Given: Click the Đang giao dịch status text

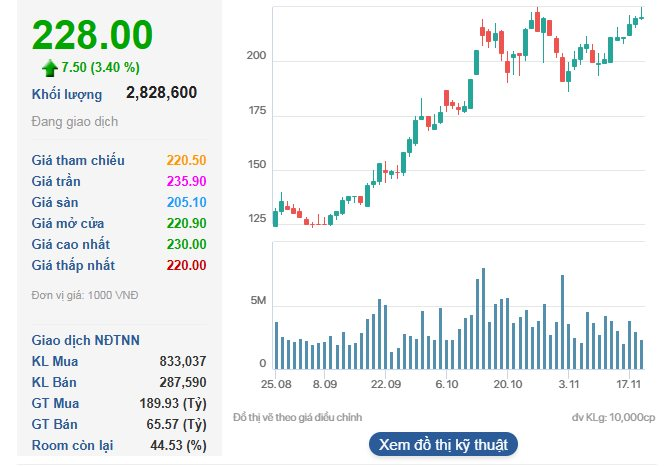Looking at the screenshot, I should [x=75, y=121].
